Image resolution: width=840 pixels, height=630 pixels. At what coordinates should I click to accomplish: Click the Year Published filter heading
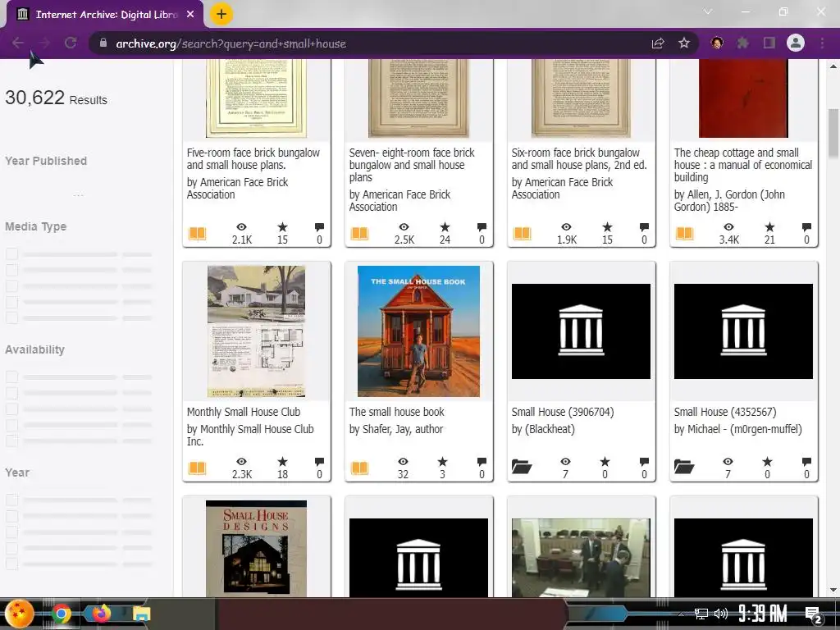pos(46,161)
